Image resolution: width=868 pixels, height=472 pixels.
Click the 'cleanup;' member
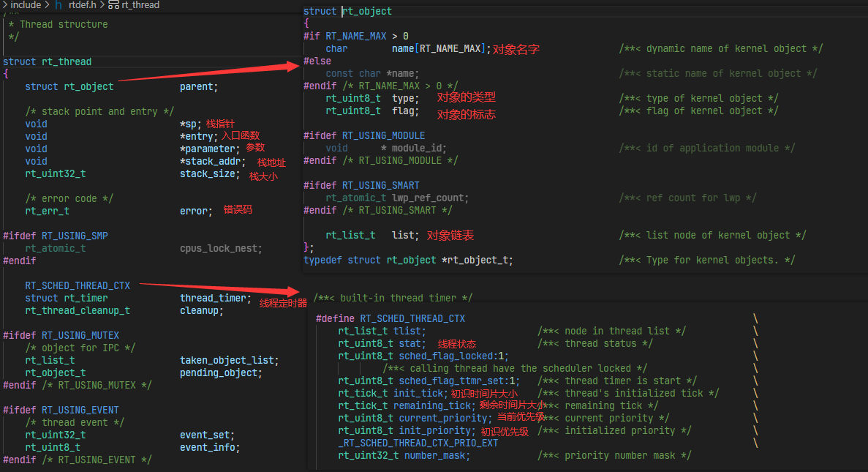[202, 310]
